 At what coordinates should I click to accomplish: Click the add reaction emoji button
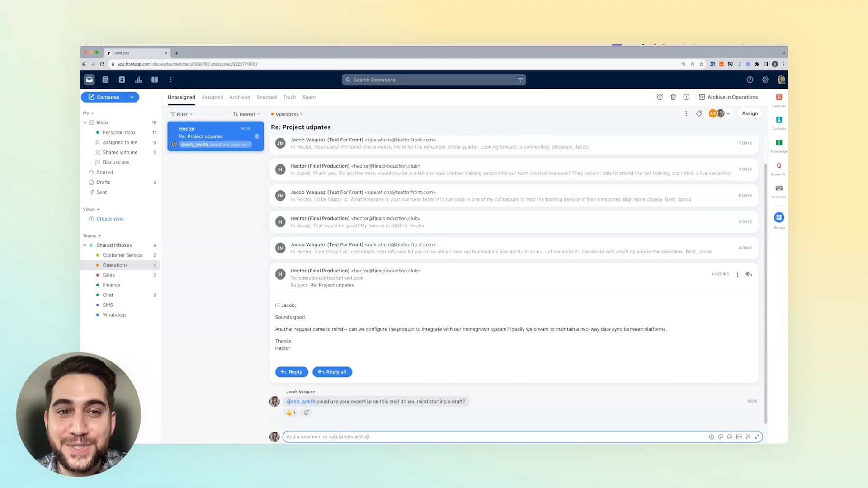coord(306,413)
